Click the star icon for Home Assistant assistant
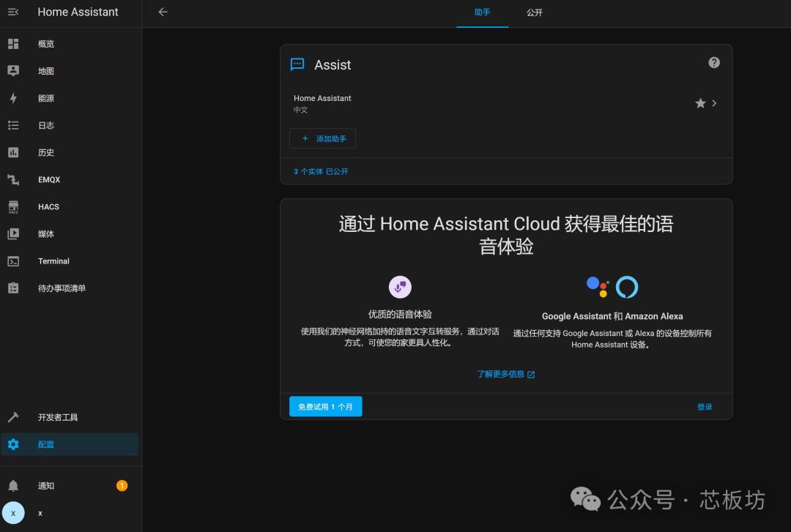 (x=700, y=103)
